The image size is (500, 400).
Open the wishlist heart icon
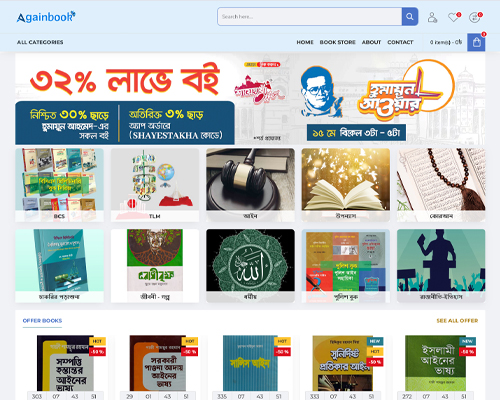tap(453, 17)
